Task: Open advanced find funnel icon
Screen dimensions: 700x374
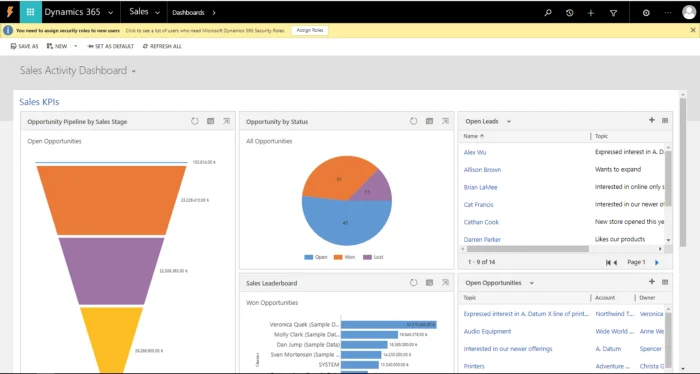Action: point(613,13)
